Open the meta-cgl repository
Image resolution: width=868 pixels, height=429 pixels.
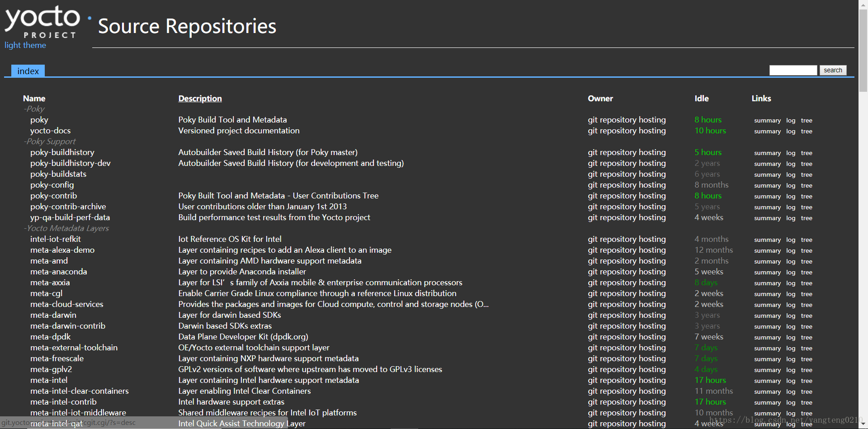tap(47, 293)
